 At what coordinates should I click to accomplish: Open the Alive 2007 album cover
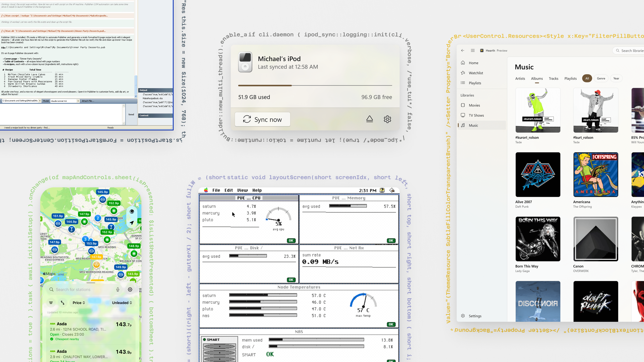click(x=538, y=175)
